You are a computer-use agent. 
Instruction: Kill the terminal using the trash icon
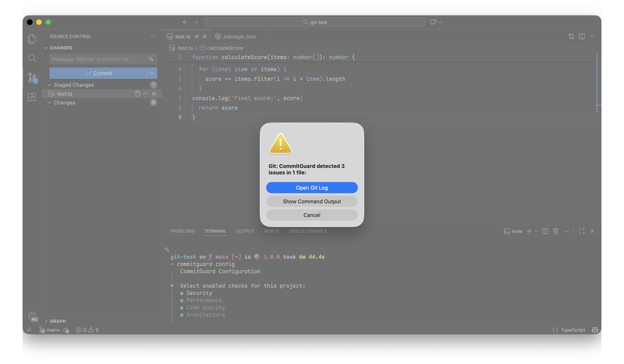pos(555,231)
